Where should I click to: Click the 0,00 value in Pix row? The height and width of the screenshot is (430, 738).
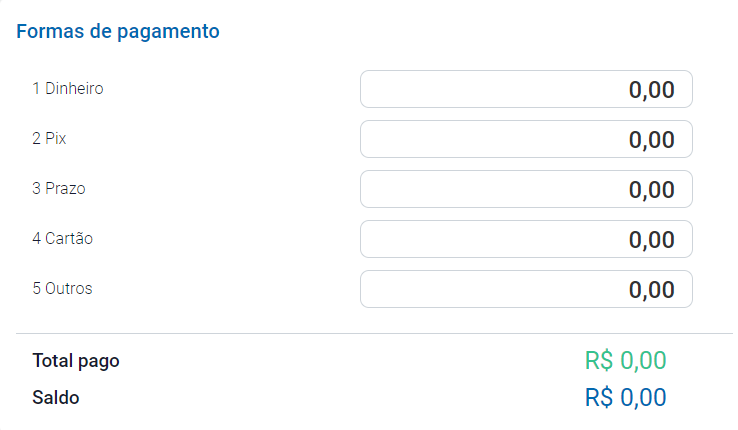tap(652, 140)
